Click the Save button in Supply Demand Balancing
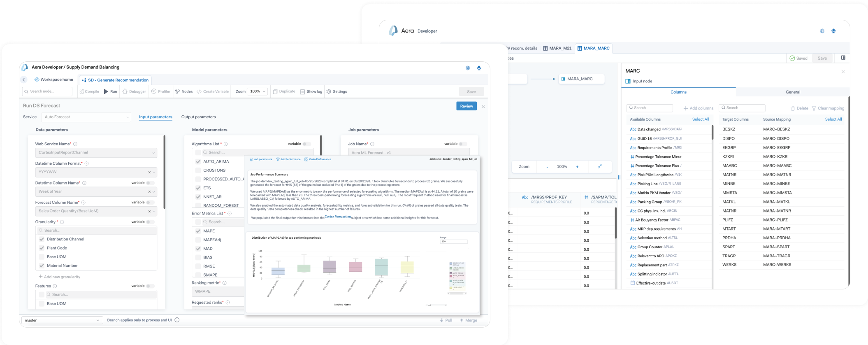This screenshot has width=868, height=345. pos(471,92)
